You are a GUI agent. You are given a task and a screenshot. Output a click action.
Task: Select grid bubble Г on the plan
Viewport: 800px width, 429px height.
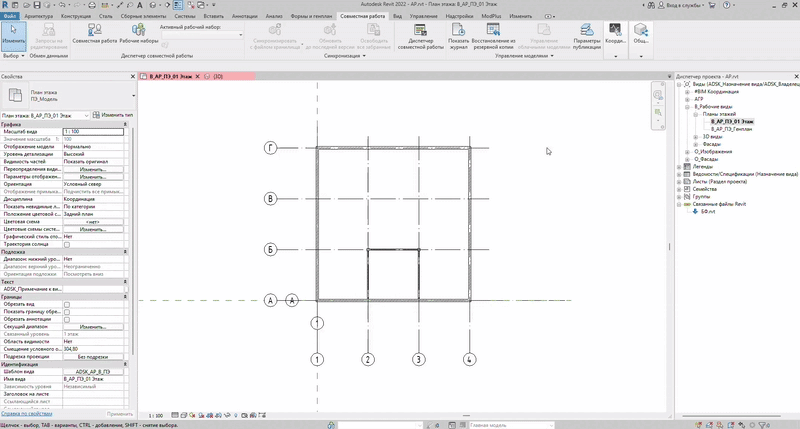pos(270,148)
